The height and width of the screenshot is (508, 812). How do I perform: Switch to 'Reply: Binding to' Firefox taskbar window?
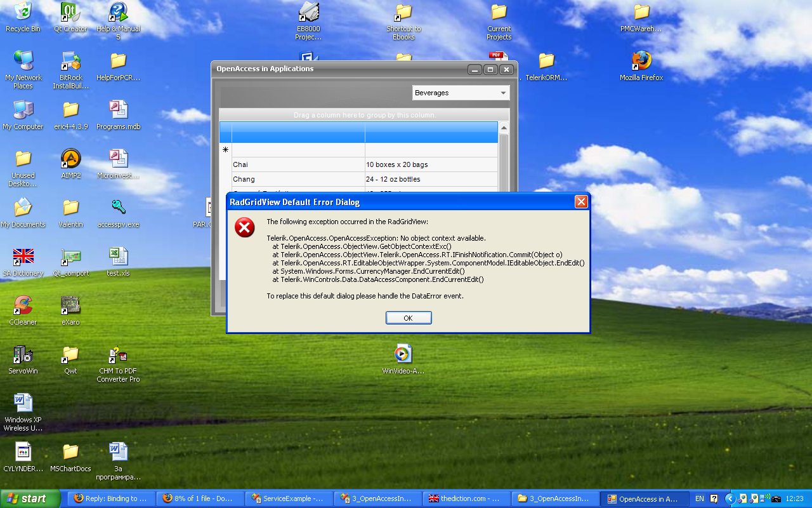(x=112, y=498)
